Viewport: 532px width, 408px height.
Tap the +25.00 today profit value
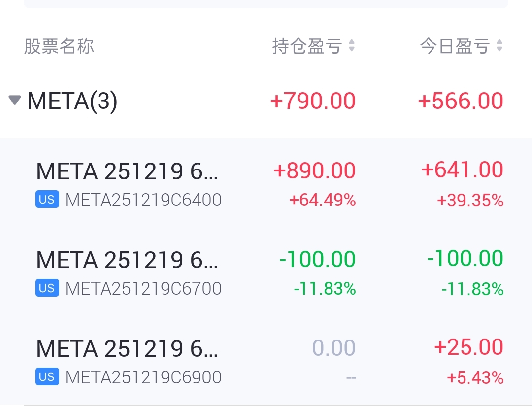point(468,347)
